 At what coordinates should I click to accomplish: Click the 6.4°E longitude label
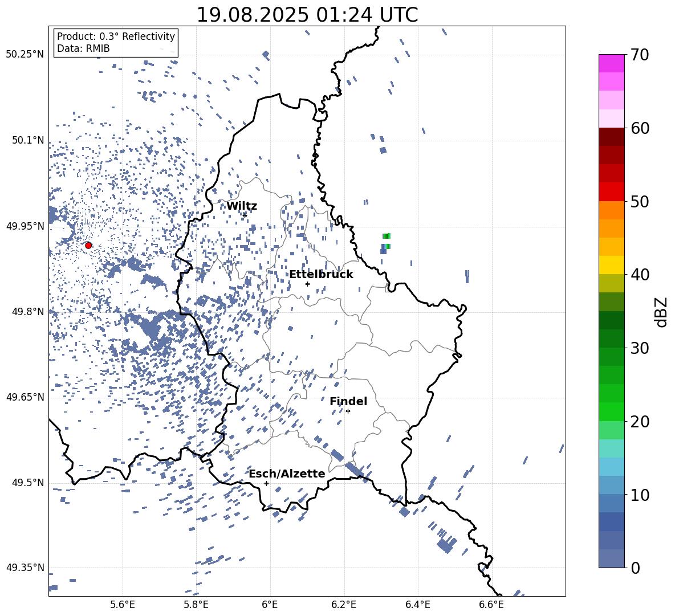417,605
